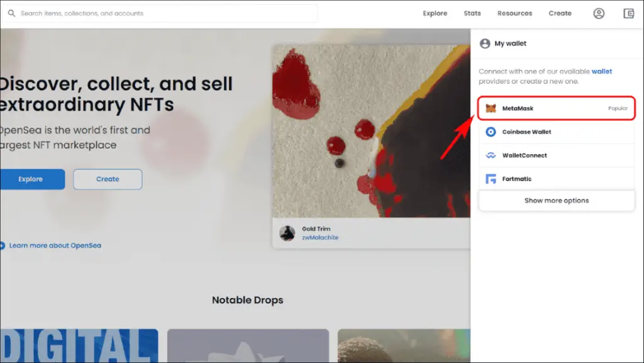The width and height of the screenshot is (644, 363).
Task: Open the Explore menu in navbar
Action: tap(435, 14)
